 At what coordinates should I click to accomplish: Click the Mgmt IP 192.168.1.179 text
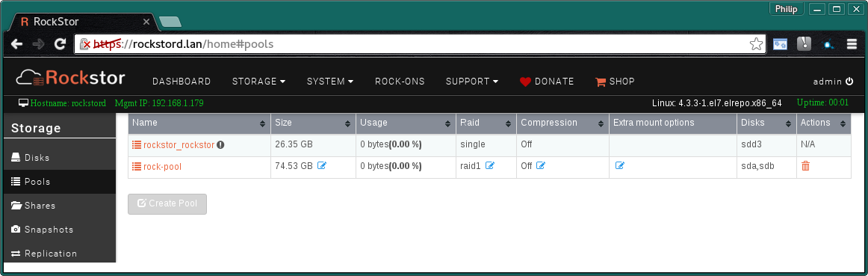click(159, 103)
